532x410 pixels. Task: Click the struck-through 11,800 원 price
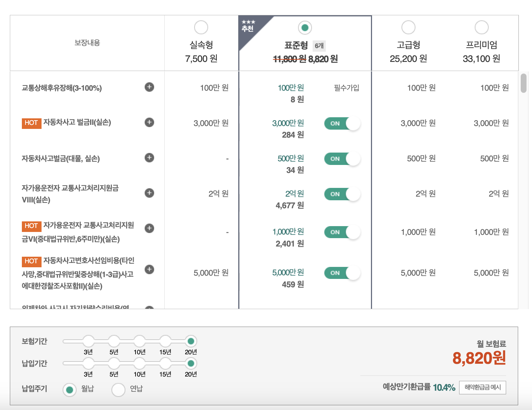click(290, 59)
